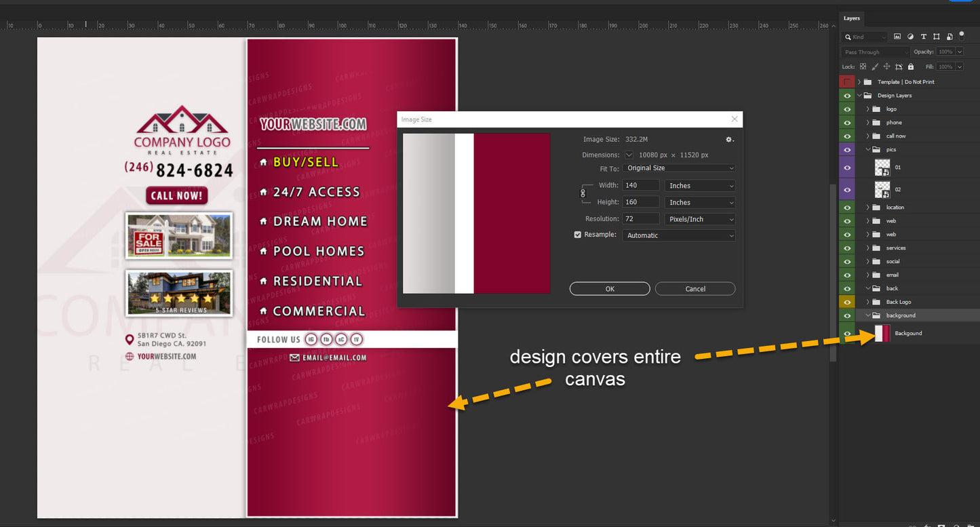The height and width of the screenshot is (527, 980).
Task: Show the Template Do Not Print group
Action: (x=847, y=82)
